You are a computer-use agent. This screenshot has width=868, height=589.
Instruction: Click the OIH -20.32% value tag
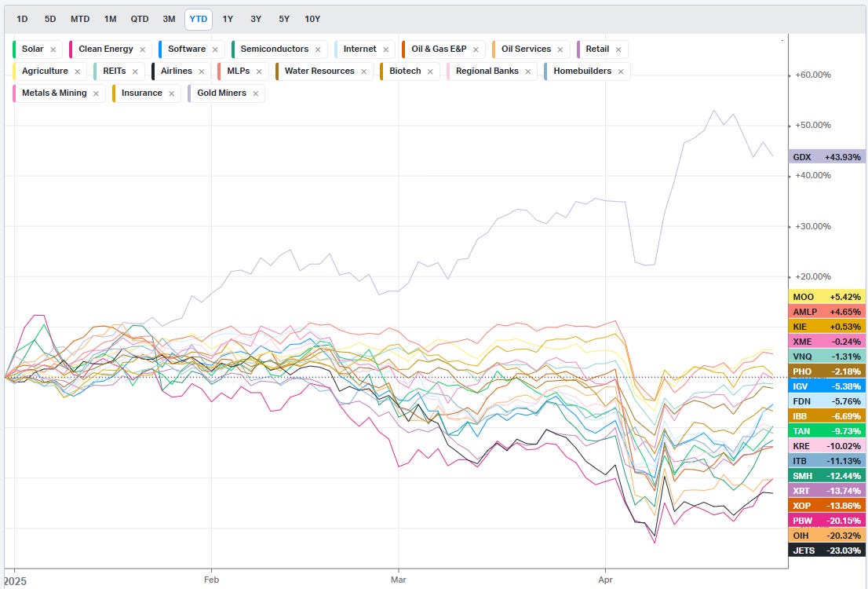827,536
